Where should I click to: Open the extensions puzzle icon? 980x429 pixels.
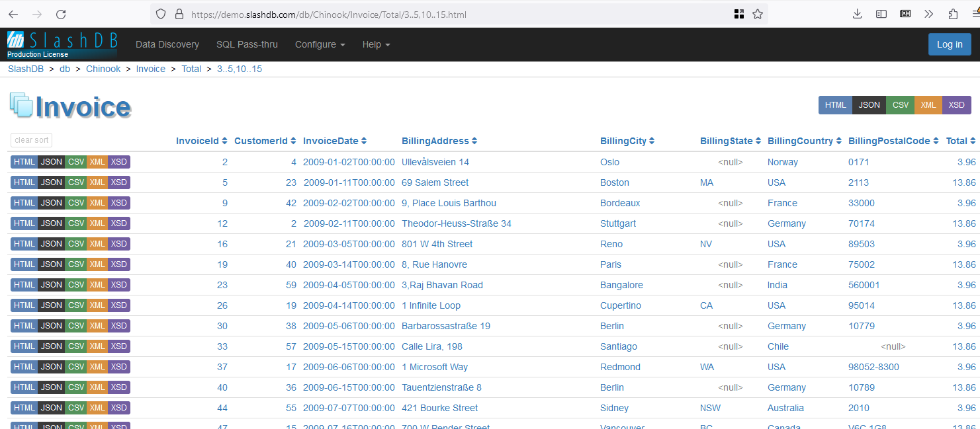(x=953, y=14)
